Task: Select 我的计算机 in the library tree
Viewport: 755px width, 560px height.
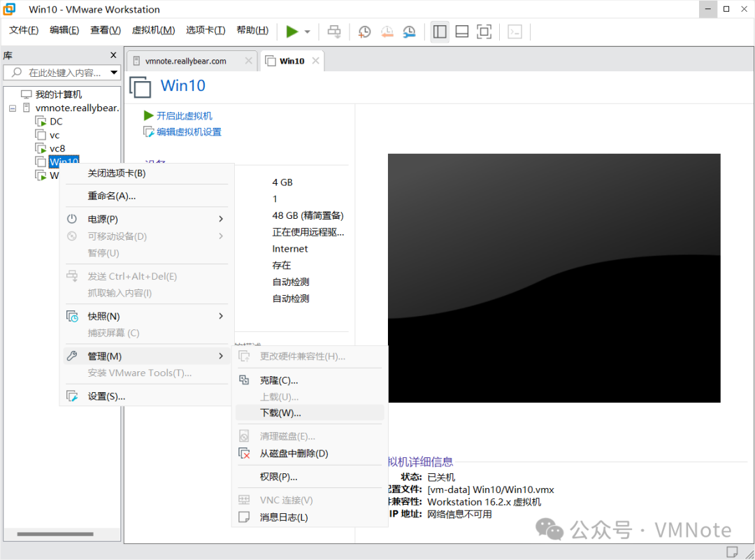Action: click(x=58, y=94)
